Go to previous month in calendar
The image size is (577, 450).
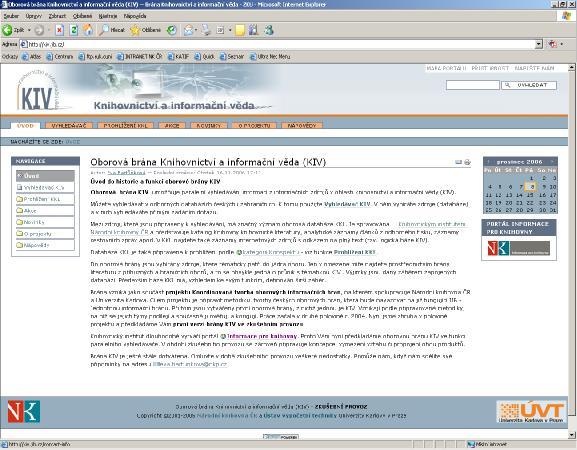(488, 162)
